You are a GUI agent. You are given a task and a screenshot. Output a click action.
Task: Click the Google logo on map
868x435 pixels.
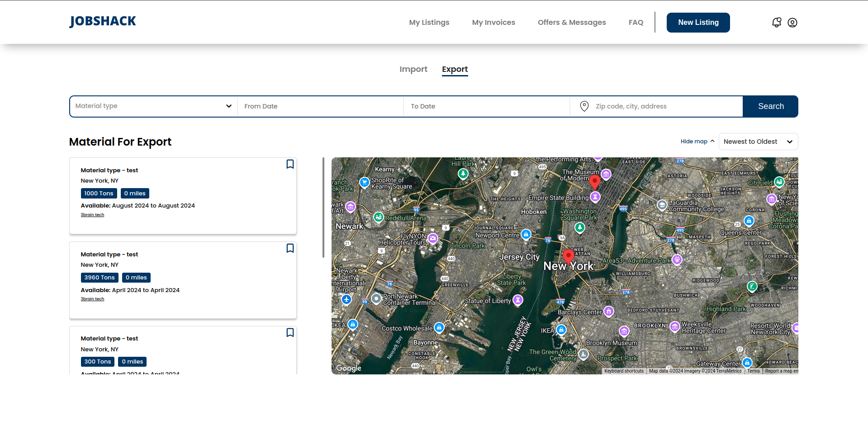coord(348,368)
